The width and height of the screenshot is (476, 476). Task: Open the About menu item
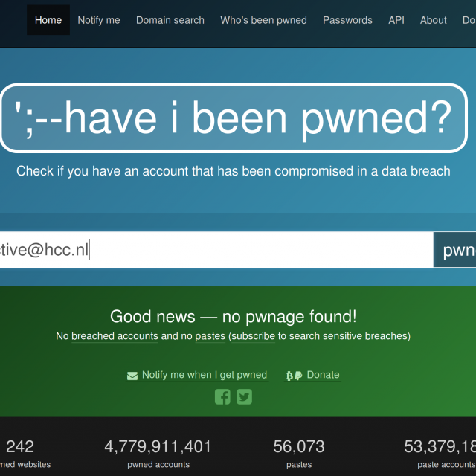[x=433, y=20]
